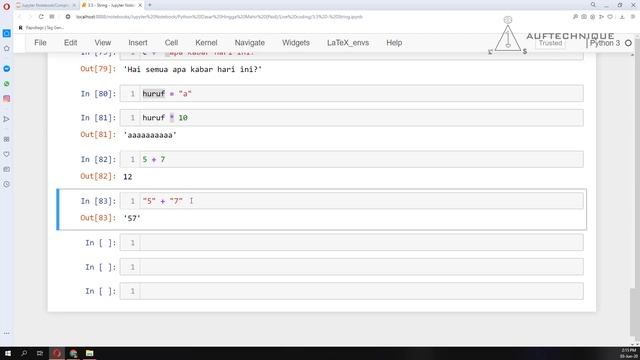Screen dimensions: 640x360
Task: Select the 3.3 String notebook tab
Action: 111,5
